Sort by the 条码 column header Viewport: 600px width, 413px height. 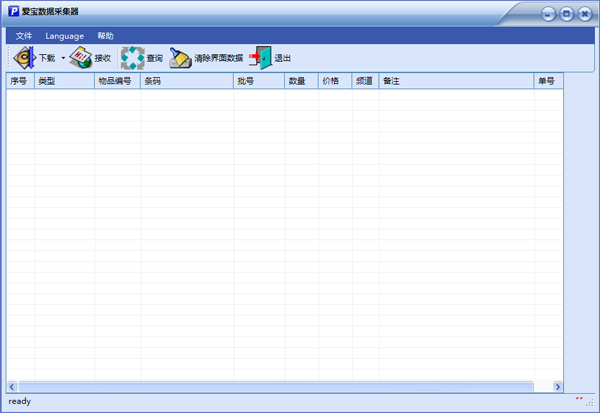[x=187, y=81]
